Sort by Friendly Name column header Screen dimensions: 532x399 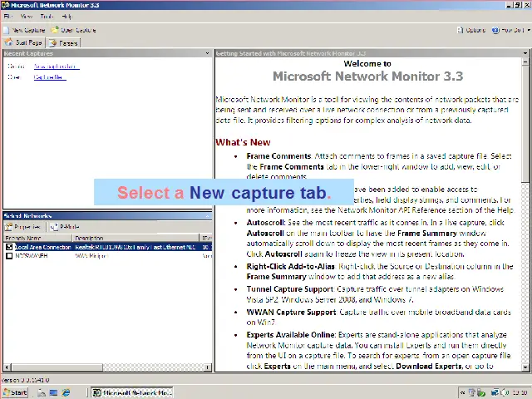coord(38,238)
